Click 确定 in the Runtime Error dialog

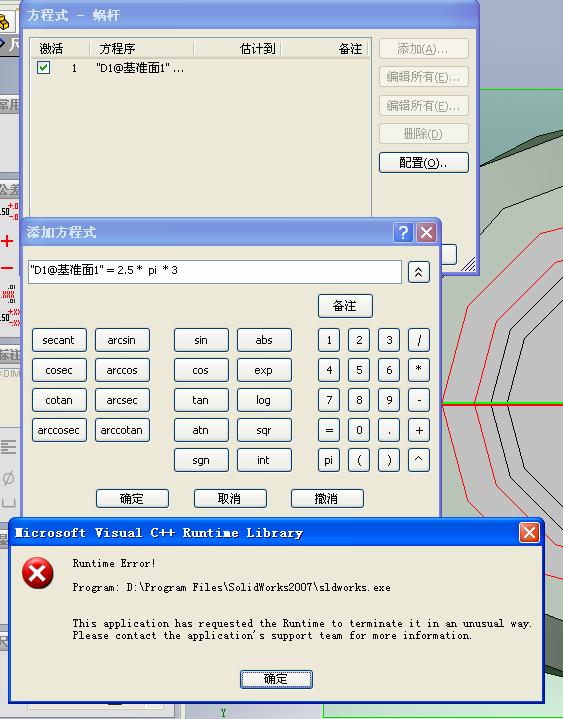pos(276,679)
